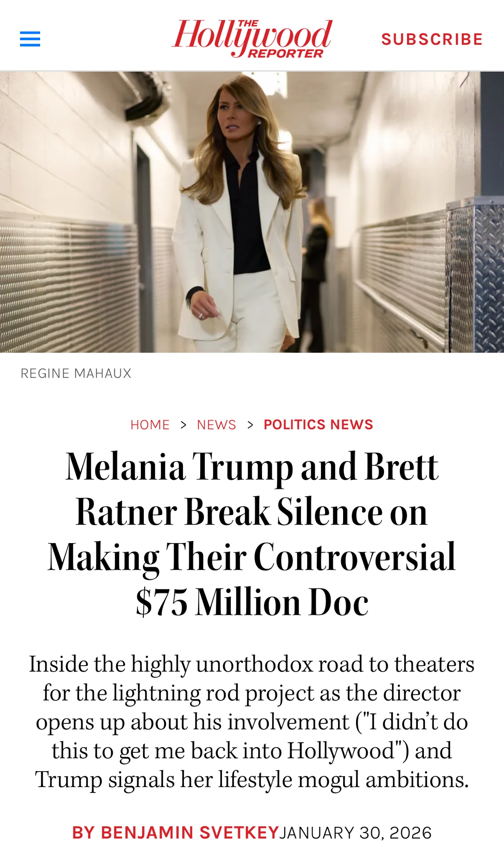The height and width of the screenshot is (854, 504).
Task: Click The Hollywood Reporter logo
Action: tap(252, 38)
